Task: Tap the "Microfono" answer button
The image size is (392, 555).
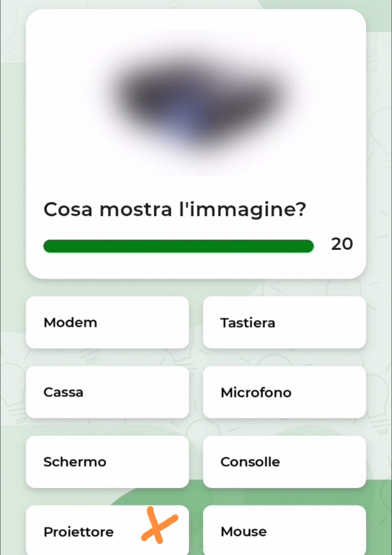Action: coord(284,392)
